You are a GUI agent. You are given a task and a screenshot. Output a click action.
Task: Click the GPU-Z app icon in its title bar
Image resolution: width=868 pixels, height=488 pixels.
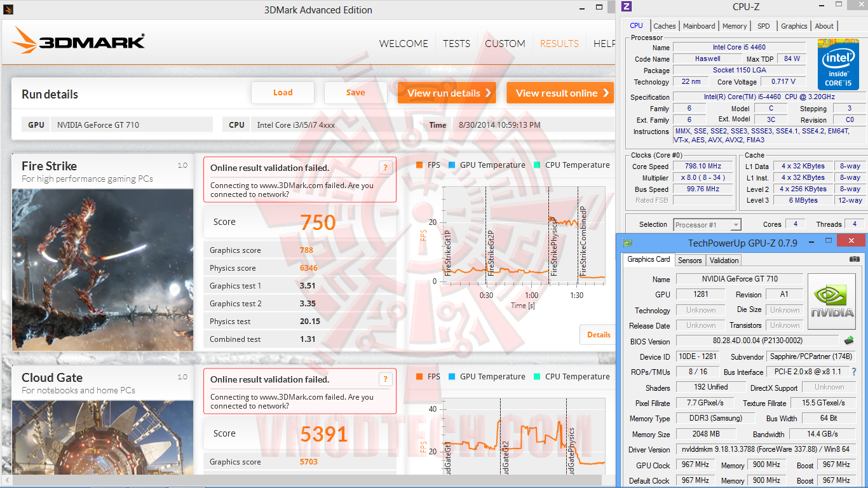coord(627,243)
